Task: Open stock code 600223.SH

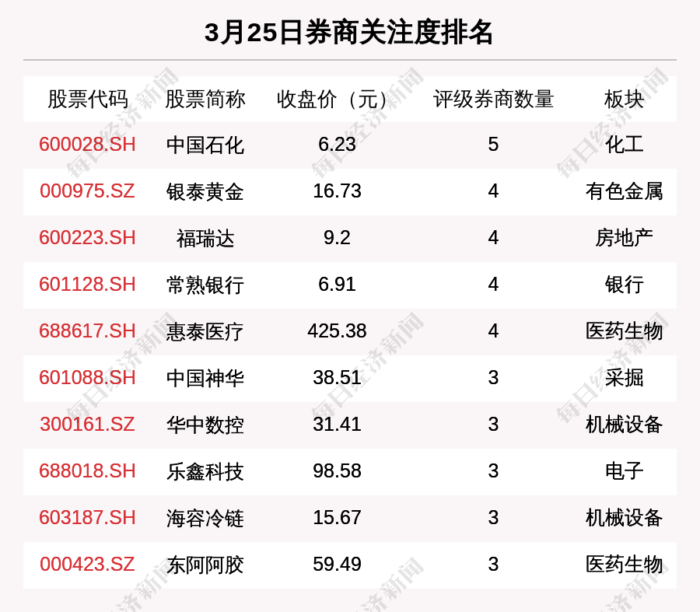Action: [x=87, y=238]
